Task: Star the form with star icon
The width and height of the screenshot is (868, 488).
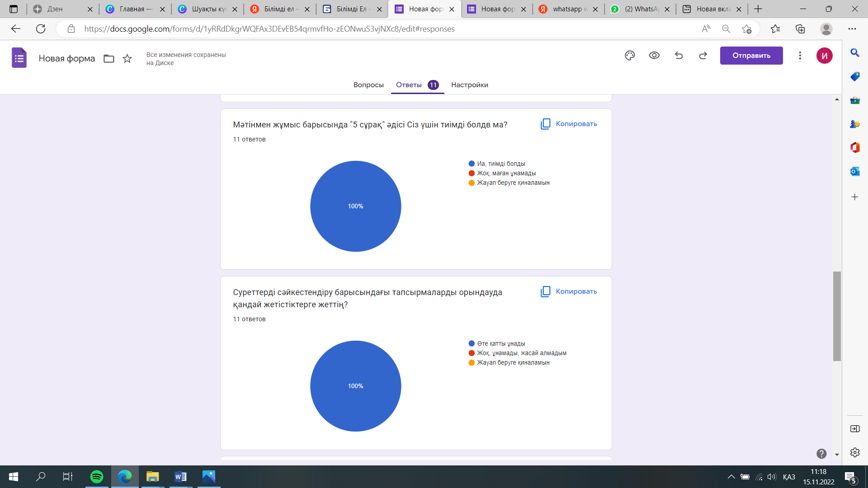Action: click(x=127, y=59)
